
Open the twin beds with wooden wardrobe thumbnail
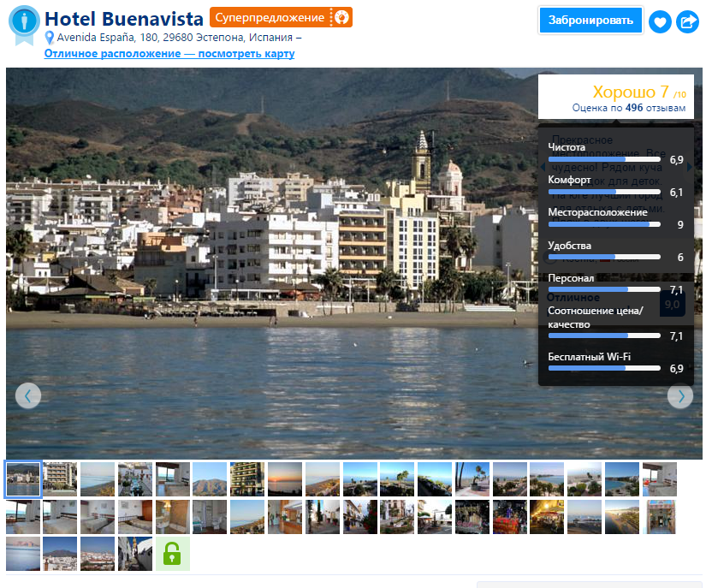click(x=135, y=517)
